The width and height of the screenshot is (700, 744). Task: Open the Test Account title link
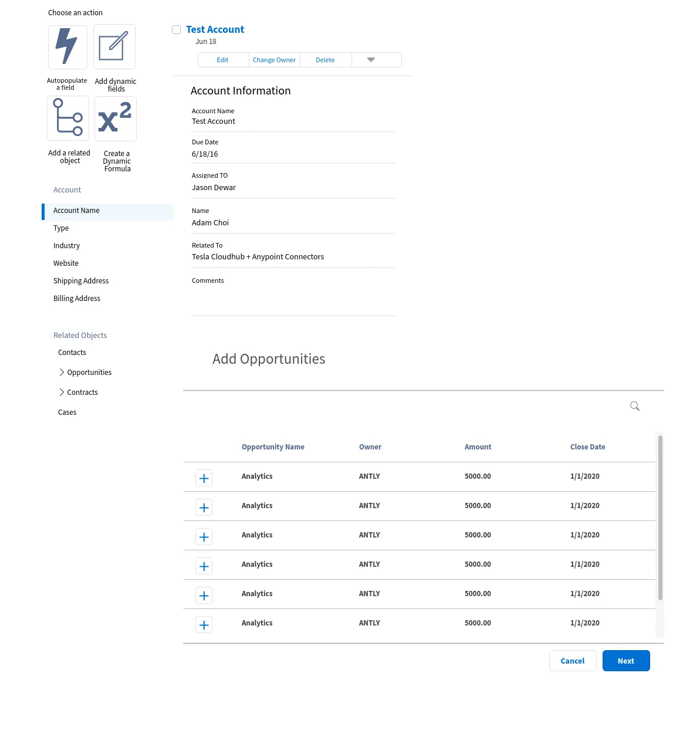[215, 29]
